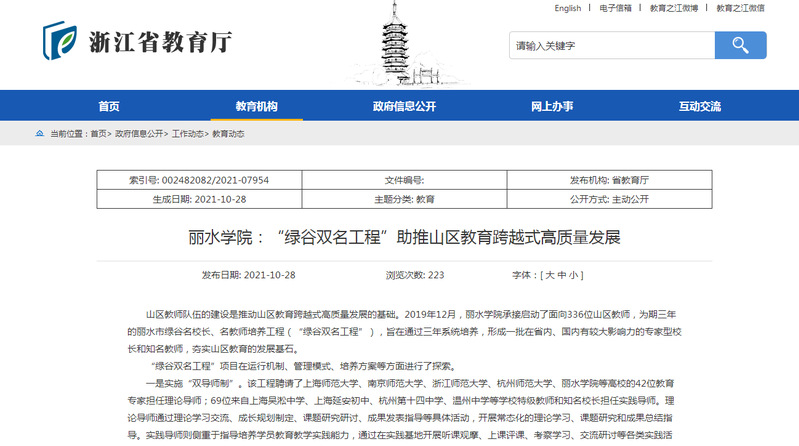Screen dimensions: 799x446
Task: Click the home icon in breadcrumb bar
Action: click(x=40, y=133)
